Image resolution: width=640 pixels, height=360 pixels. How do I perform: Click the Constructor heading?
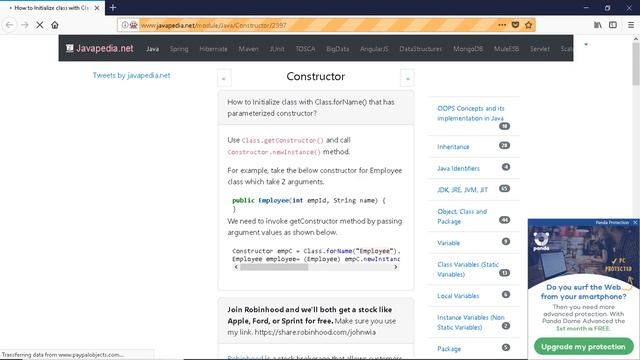[316, 76]
